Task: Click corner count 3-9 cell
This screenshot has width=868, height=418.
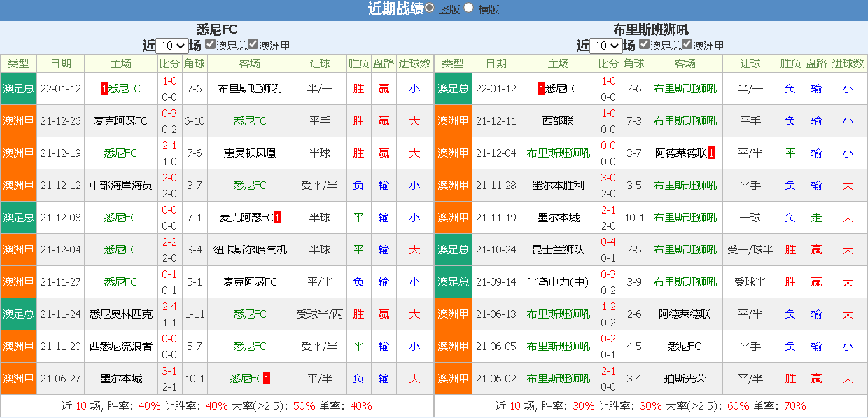Action: [x=634, y=282]
